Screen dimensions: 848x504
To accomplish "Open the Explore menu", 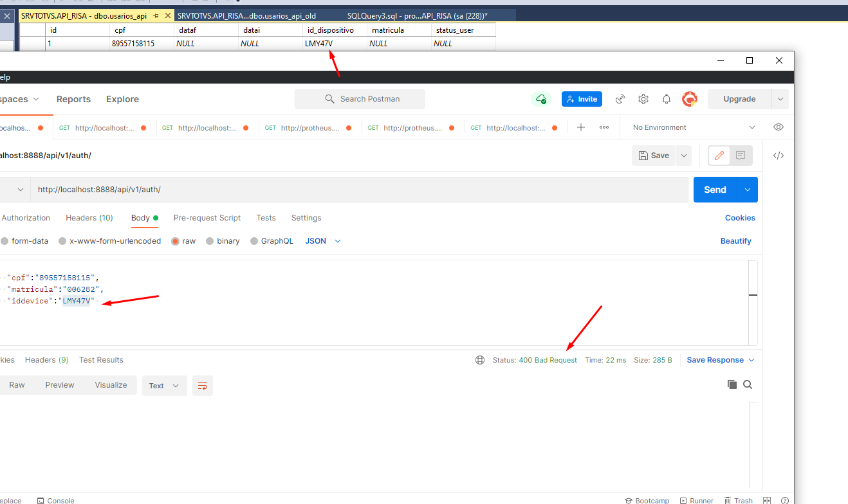I will [122, 99].
